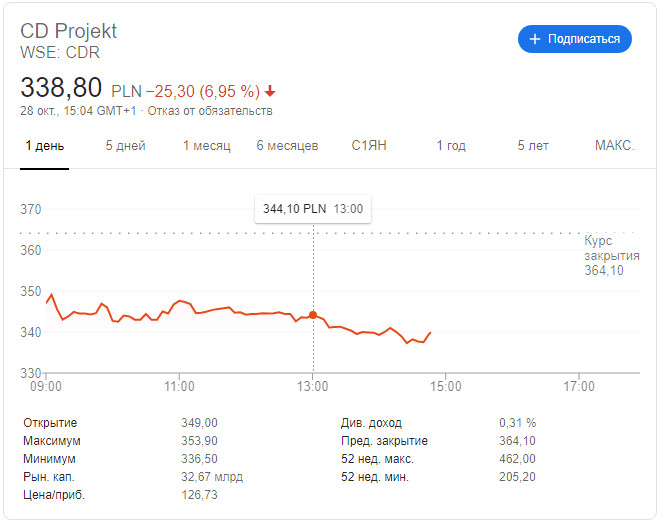Show the 1 год chart range

[x=451, y=146]
